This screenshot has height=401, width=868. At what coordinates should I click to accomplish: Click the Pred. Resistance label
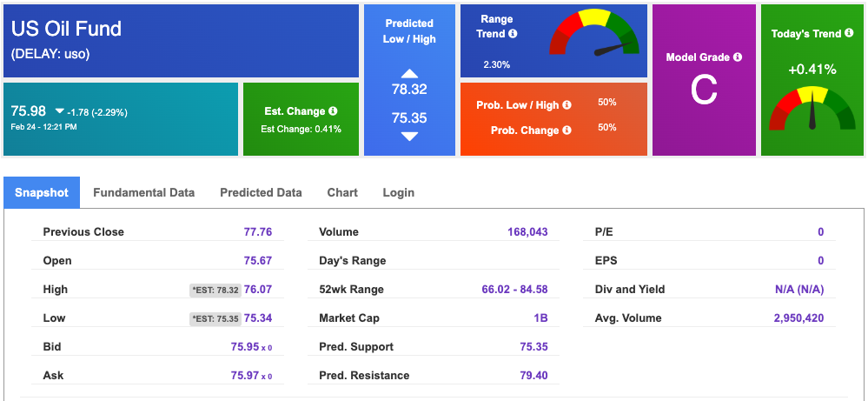coord(364,376)
